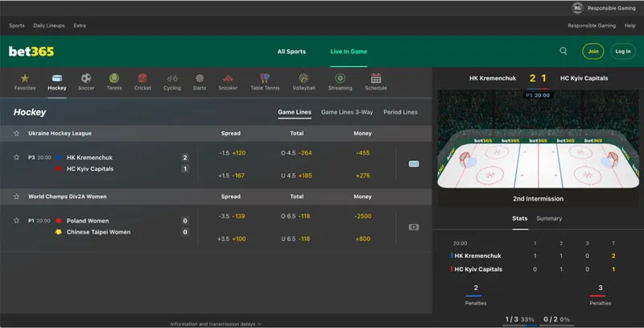The image size is (644, 328).
Task: Click Poland Women team name
Action: 88,221
